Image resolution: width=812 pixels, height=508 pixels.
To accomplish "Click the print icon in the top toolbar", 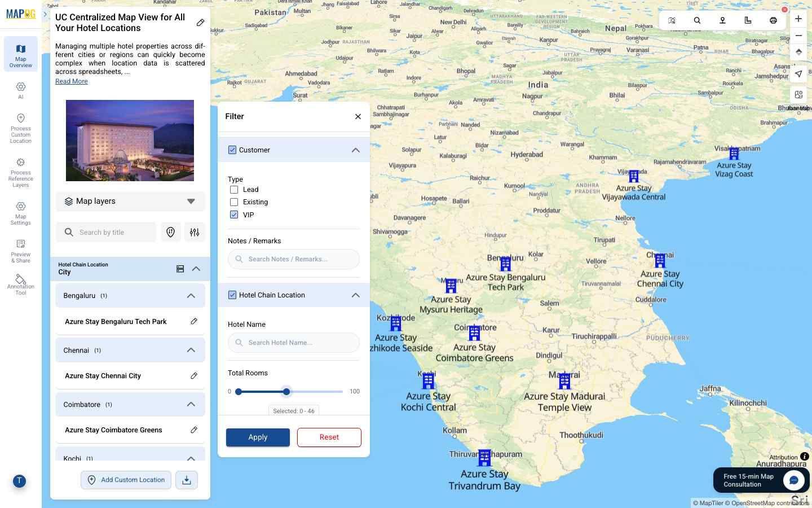I will point(773,20).
